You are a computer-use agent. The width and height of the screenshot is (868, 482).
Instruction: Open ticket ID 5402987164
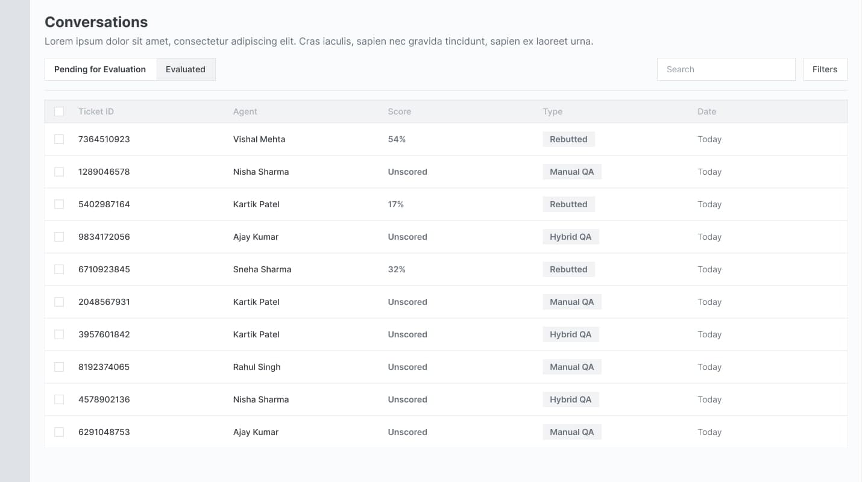click(x=104, y=204)
